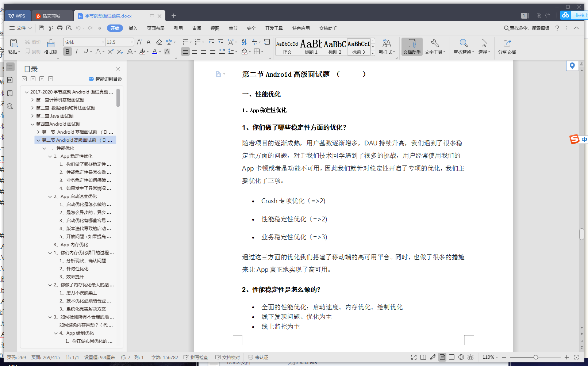Open the 视图 (View) ribbon tab

click(x=215, y=28)
